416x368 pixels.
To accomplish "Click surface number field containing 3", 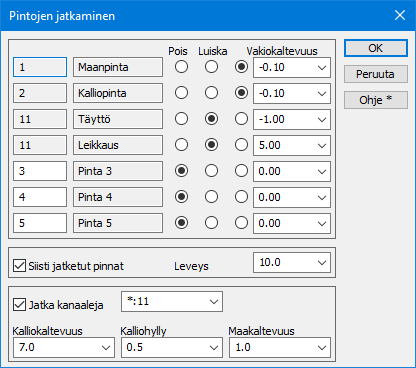I will tap(40, 171).
